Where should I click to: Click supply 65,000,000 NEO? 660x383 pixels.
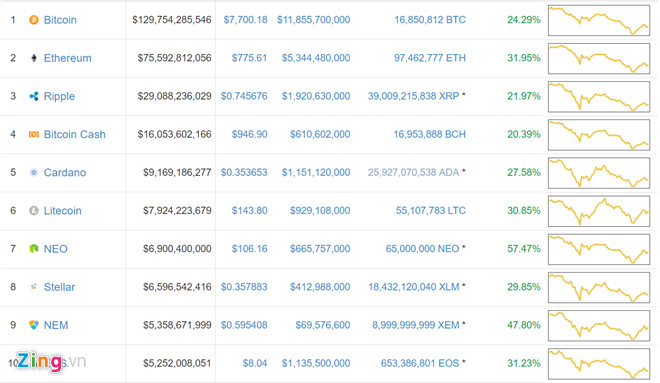click(x=422, y=249)
